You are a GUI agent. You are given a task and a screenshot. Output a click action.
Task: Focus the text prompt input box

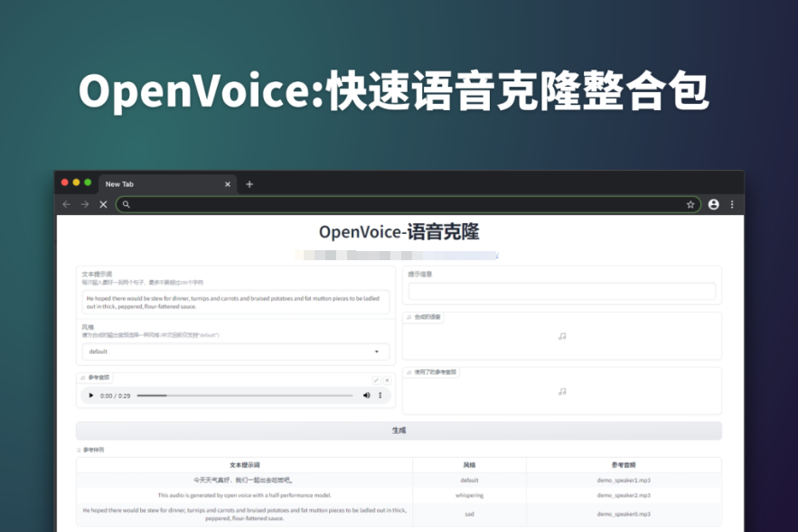tap(235, 302)
